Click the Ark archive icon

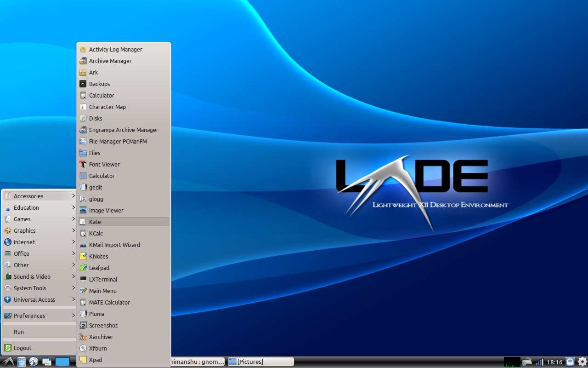(83, 72)
